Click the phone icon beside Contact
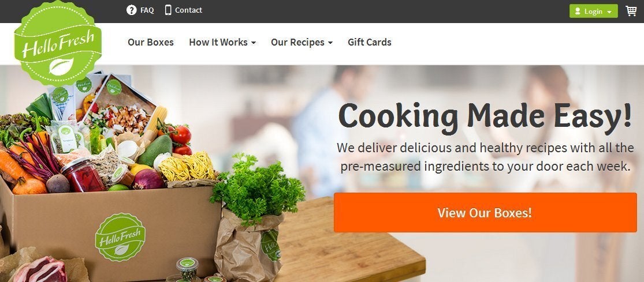This screenshot has width=644, height=282. [168, 10]
